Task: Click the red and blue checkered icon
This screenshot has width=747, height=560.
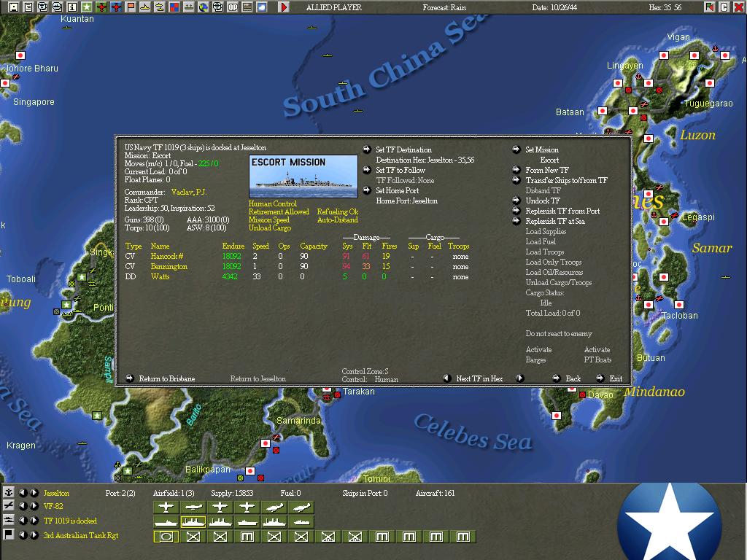Action: point(174,7)
